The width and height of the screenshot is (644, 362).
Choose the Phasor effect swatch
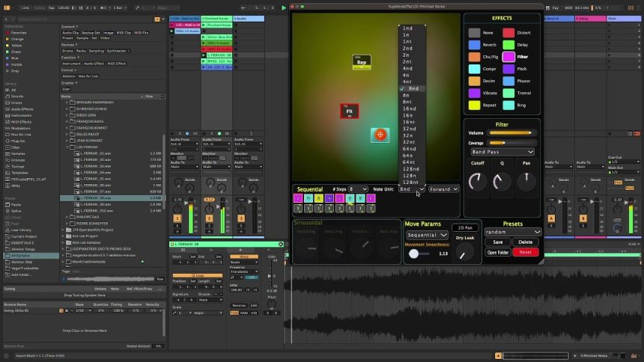(508, 82)
